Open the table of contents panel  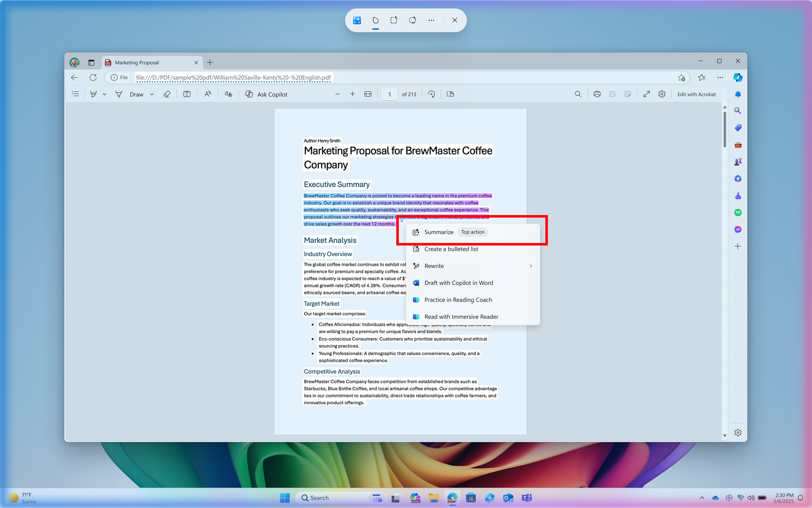[75, 94]
